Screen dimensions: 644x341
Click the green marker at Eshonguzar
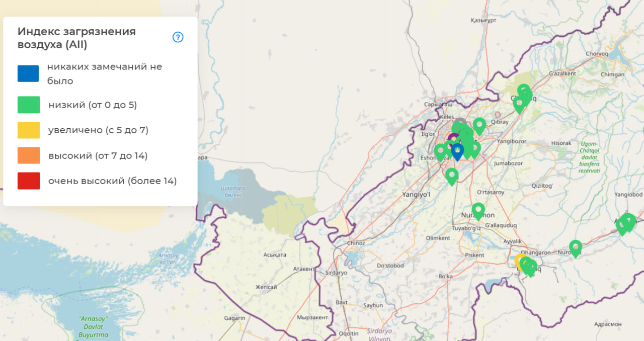[x=440, y=150]
